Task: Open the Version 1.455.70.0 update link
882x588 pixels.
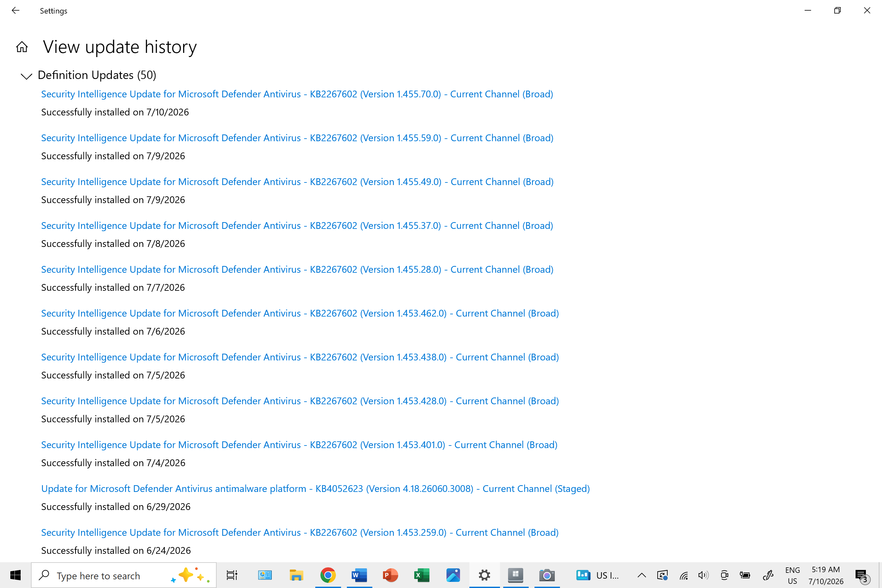Action: pyautogui.click(x=297, y=94)
